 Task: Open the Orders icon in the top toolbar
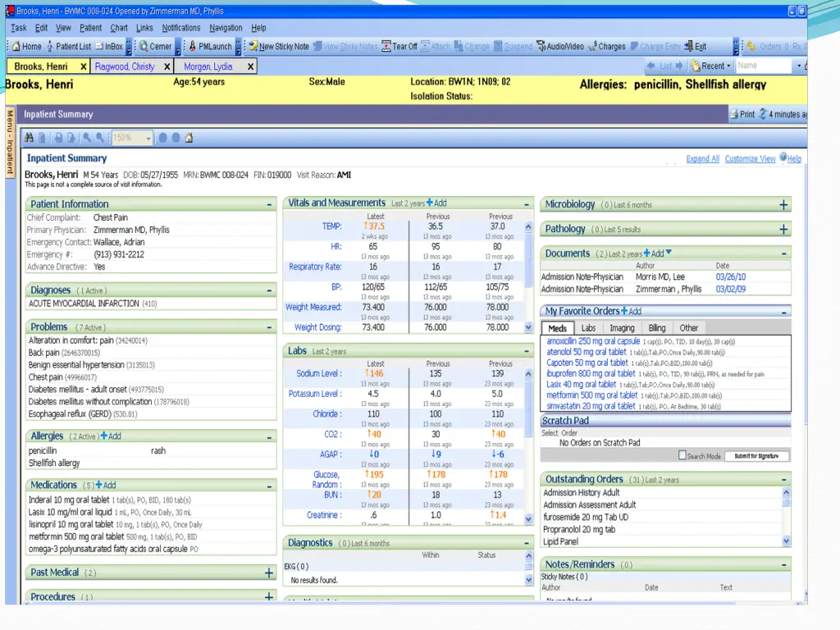[751, 47]
